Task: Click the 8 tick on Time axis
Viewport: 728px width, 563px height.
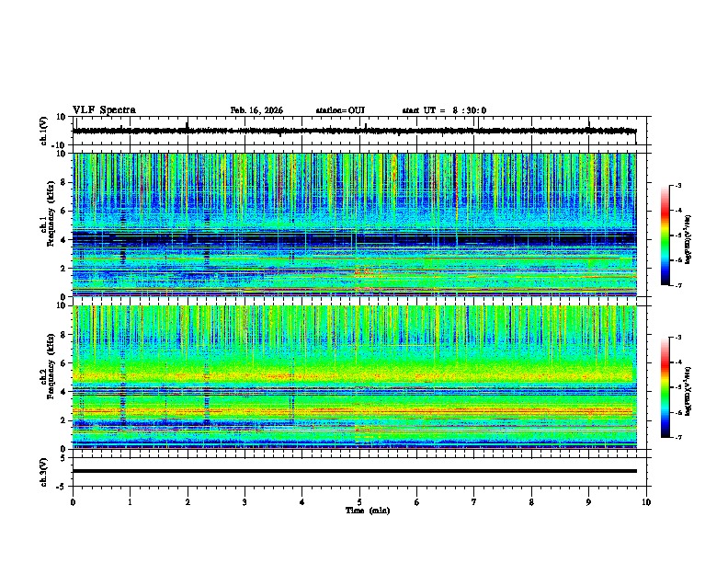Action: pos(531,502)
